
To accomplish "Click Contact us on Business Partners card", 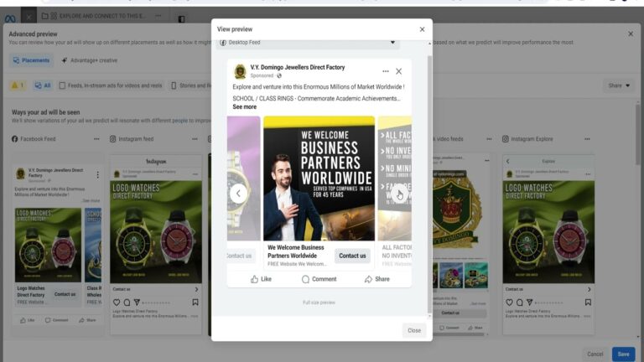I will click(352, 256).
